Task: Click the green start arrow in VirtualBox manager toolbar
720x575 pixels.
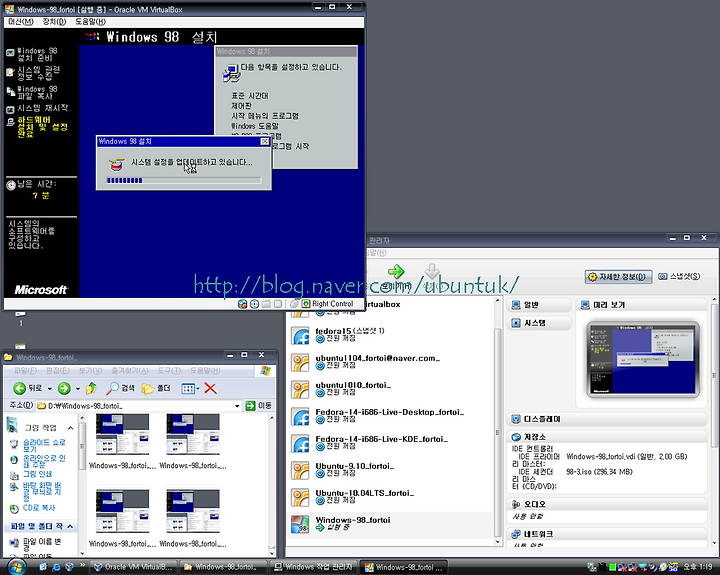Action: (x=396, y=271)
